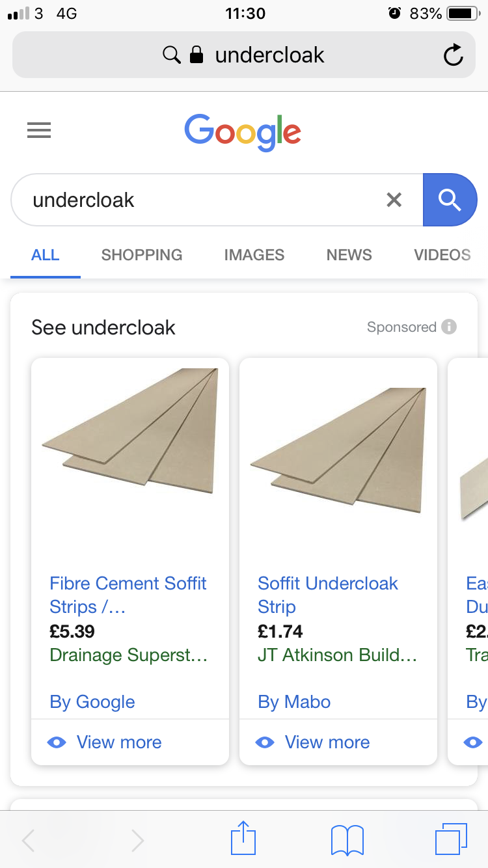
Task: Switch to the Images tab
Action: 254,255
